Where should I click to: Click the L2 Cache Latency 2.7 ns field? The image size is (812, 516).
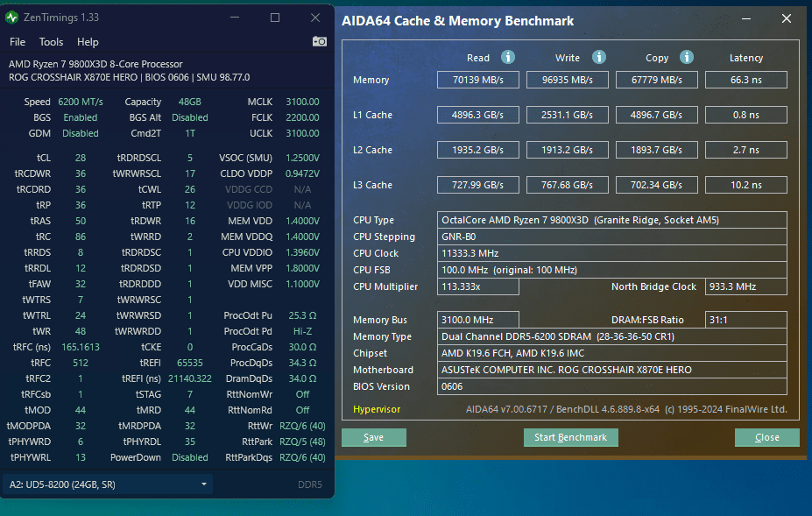(x=745, y=150)
